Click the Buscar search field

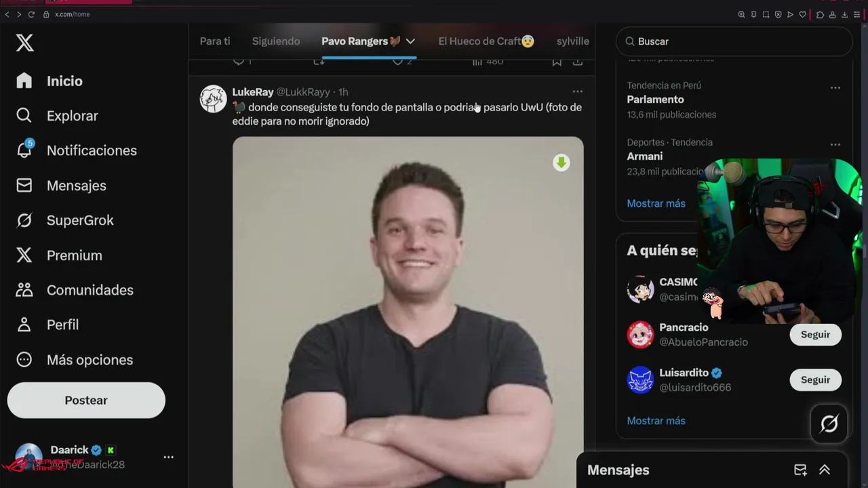click(734, 41)
